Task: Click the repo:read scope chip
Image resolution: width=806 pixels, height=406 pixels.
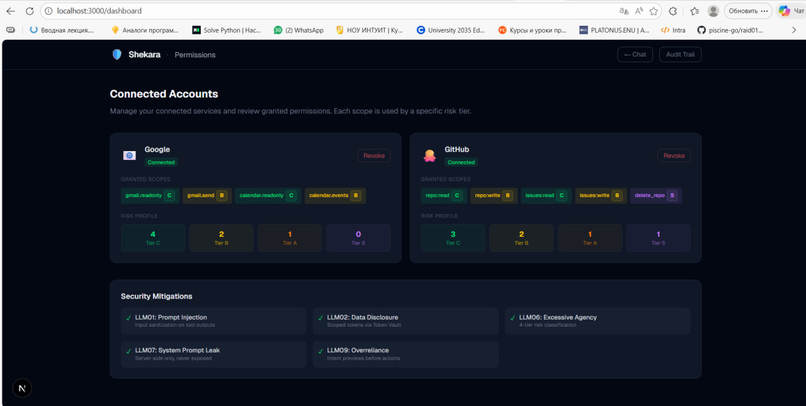Action: click(444, 195)
